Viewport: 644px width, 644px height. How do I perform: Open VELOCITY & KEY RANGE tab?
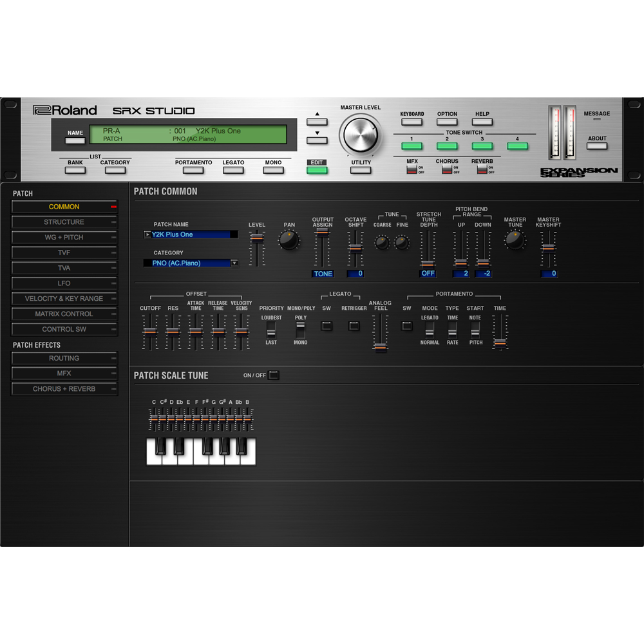[x=64, y=299]
